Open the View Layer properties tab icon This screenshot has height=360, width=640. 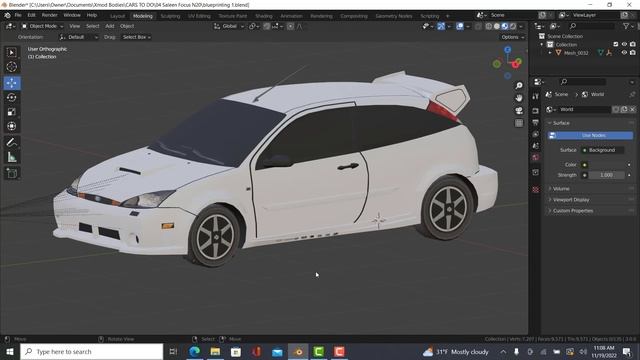(x=536, y=134)
